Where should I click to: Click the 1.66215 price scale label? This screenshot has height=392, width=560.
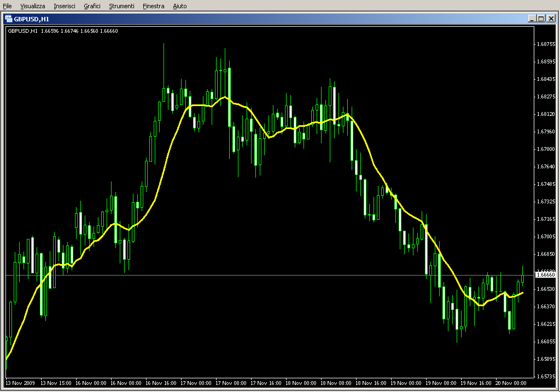[546, 324]
